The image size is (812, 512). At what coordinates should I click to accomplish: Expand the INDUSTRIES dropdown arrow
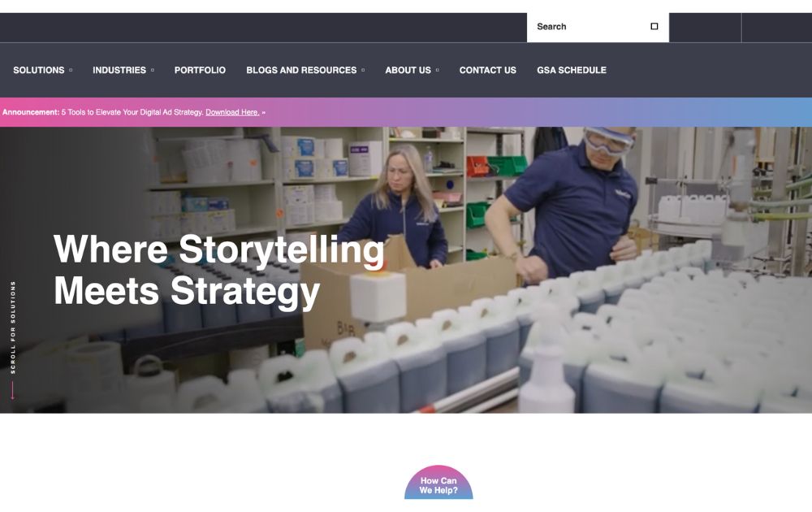pyautogui.click(x=153, y=70)
